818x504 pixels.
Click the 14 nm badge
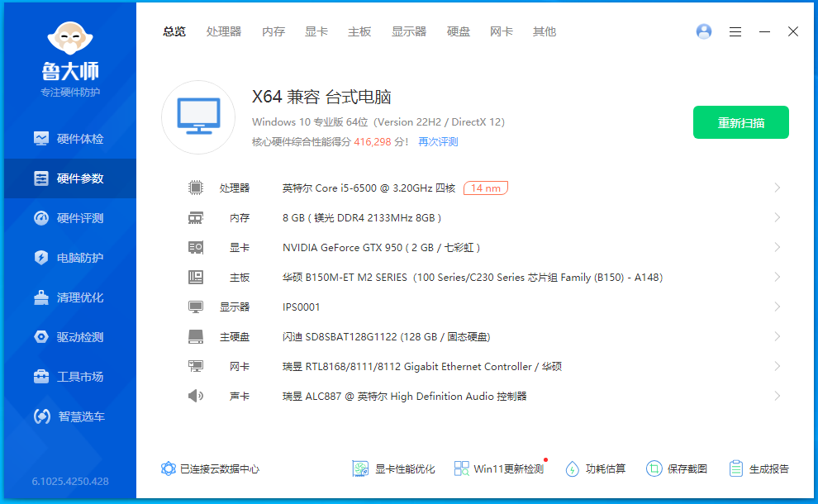486,188
